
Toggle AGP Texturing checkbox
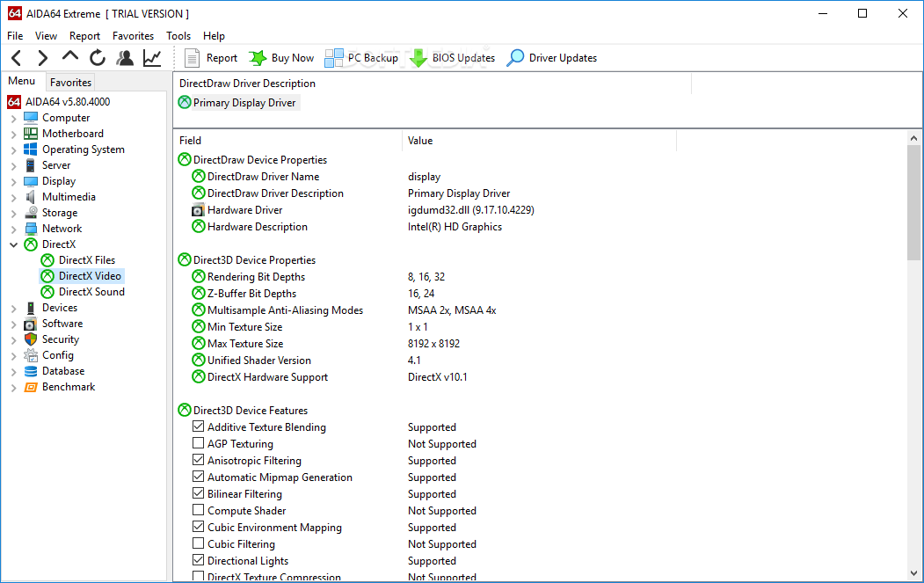(x=199, y=442)
